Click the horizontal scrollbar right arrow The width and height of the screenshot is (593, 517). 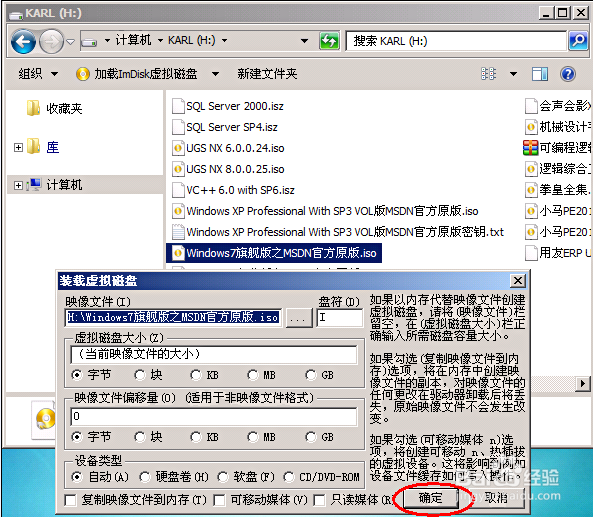click(582, 384)
